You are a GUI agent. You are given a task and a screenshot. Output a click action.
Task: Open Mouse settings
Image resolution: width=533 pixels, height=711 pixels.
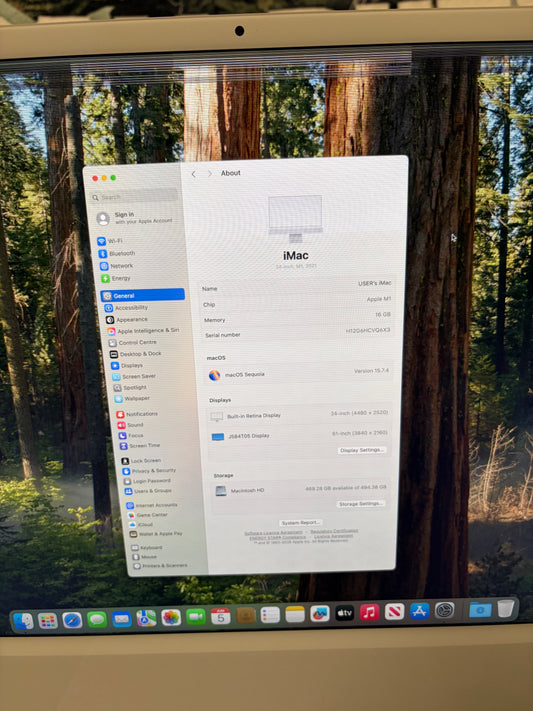coord(145,557)
